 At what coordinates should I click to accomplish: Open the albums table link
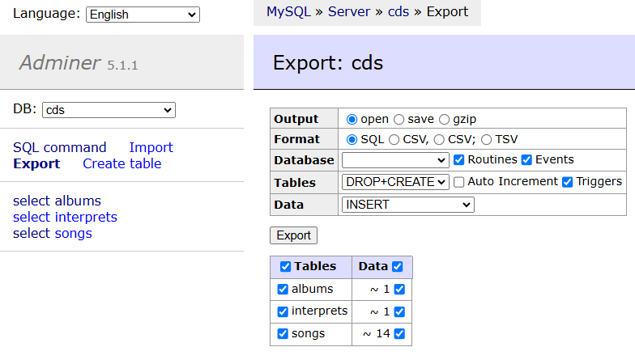coord(78,201)
